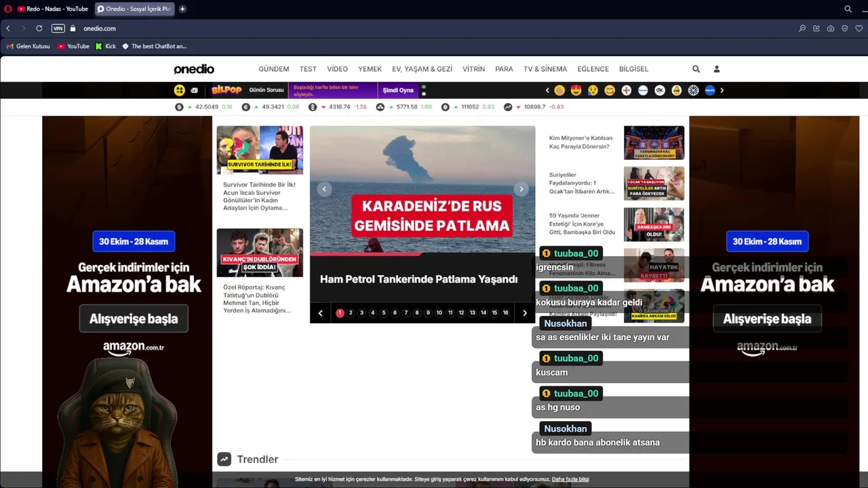
Task: Open the GÜNDEM menu
Action: [274, 69]
